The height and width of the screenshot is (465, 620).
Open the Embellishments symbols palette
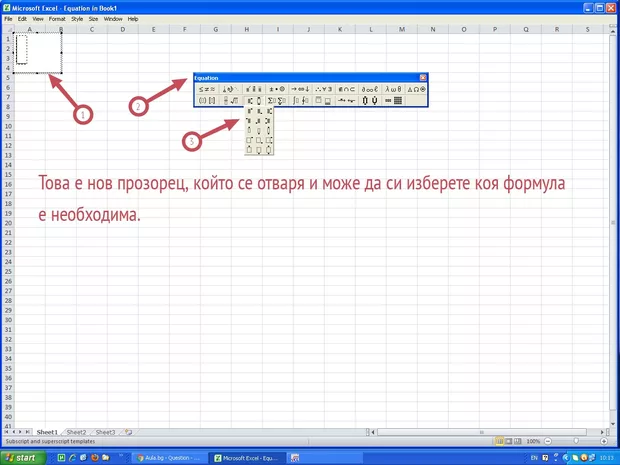253,89
